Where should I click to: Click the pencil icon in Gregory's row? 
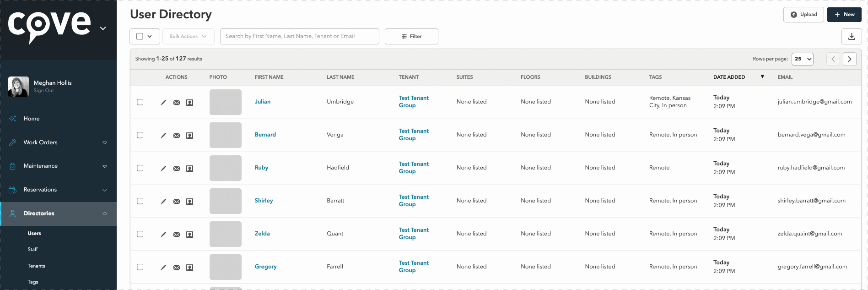163,268
